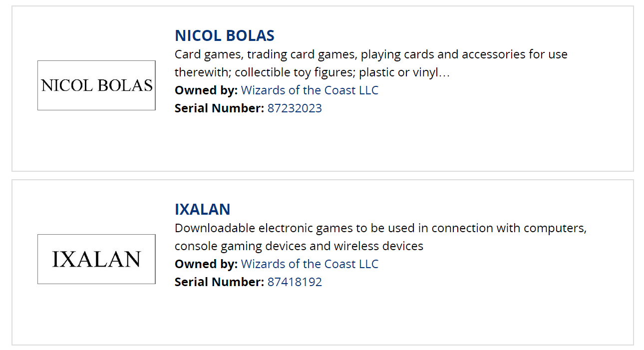Click the "Card games, trading card games" description line
644x350 pixels.
(371, 54)
